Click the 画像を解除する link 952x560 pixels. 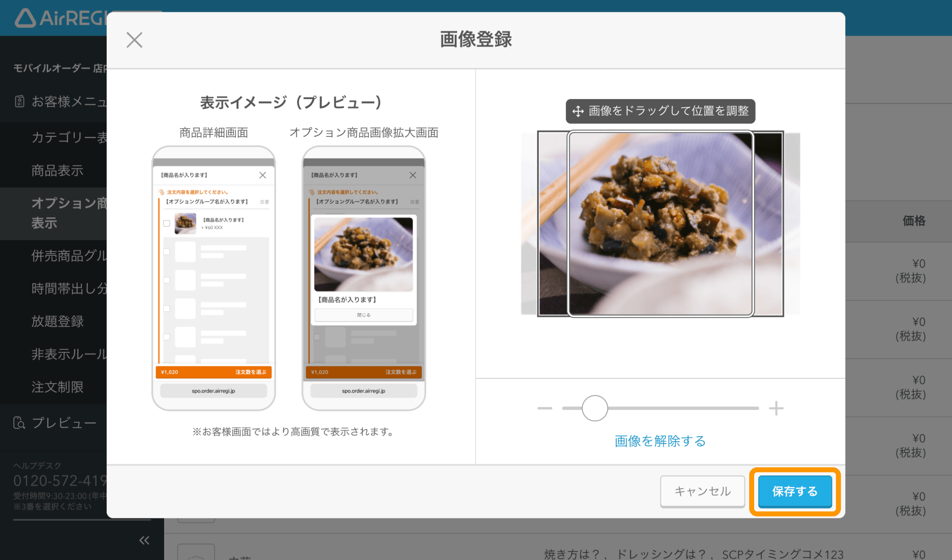[660, 441]
